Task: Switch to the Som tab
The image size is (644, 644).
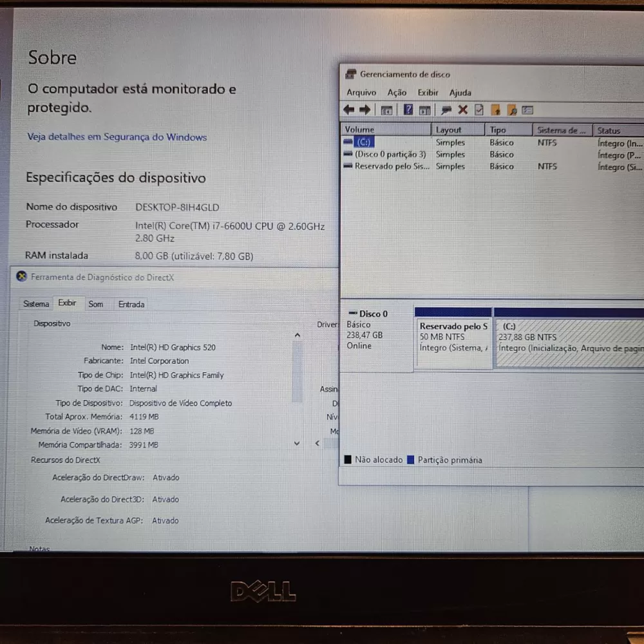Action: tap(96, 305)
